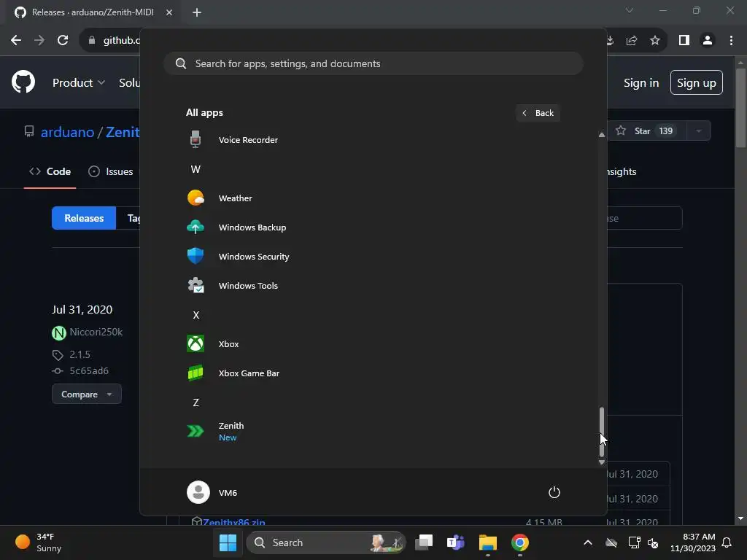Screen dimensions: 747x560
Task: Reload the page in Chrome
Action: pos(63,41)
